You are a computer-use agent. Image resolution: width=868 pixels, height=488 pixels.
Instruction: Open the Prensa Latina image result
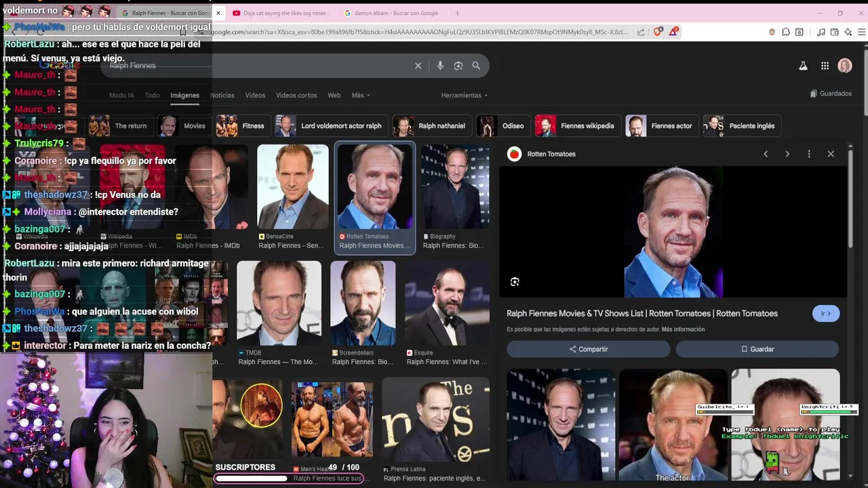(x=436, y=420)
